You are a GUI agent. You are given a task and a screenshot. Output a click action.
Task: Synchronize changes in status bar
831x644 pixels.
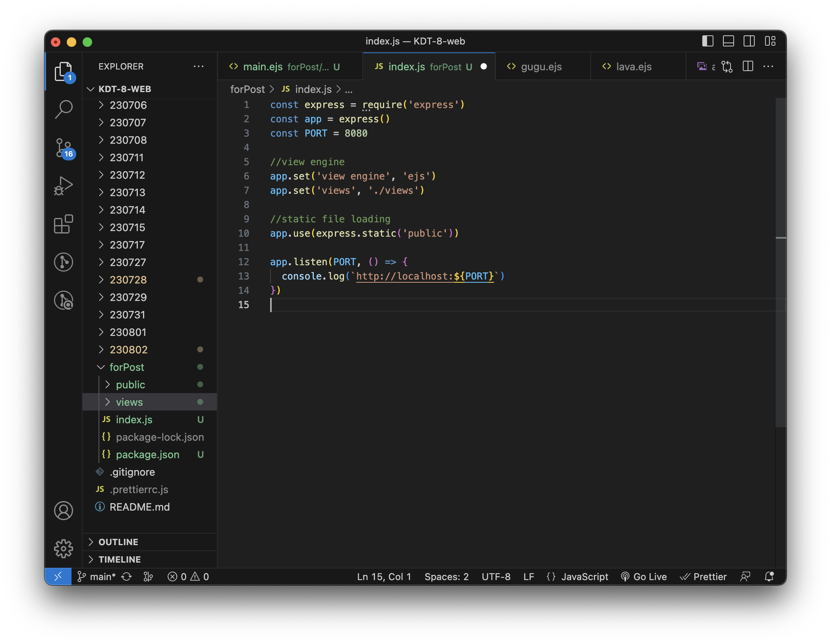point(126,577)
